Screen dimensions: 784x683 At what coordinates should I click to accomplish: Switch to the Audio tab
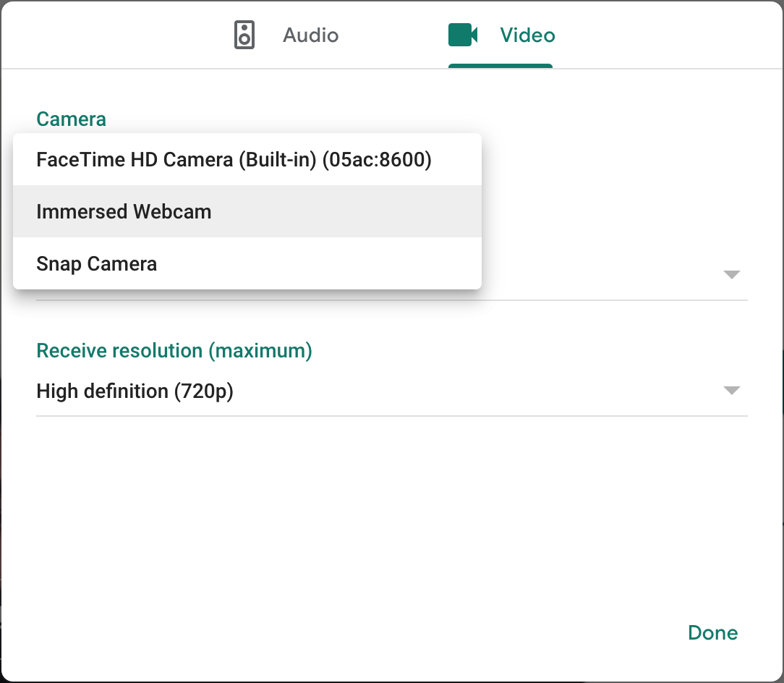310,35
